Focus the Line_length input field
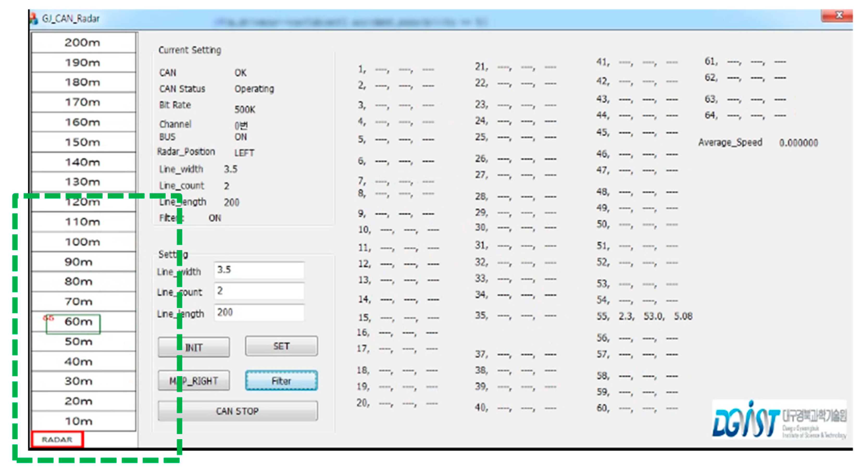The height and width of the screenshot is (474, 868). 259,312
